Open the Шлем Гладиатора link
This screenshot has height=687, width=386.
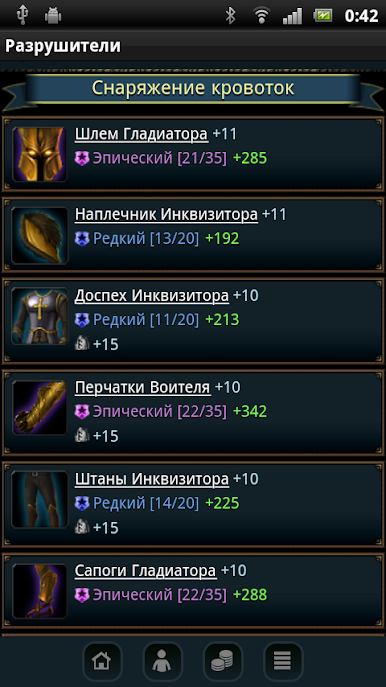coord(141,134)
